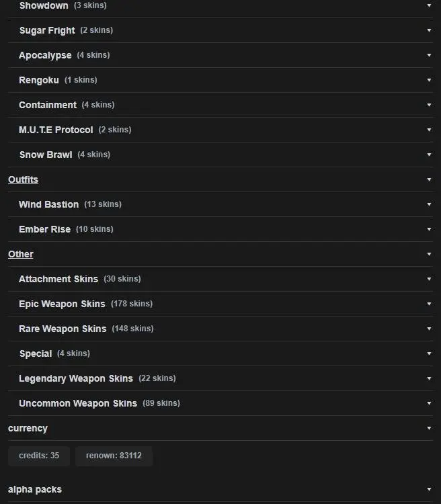Expand Epic Weapon Skins list
Viewport: 441px width, 504px height.
pos(220,304)
